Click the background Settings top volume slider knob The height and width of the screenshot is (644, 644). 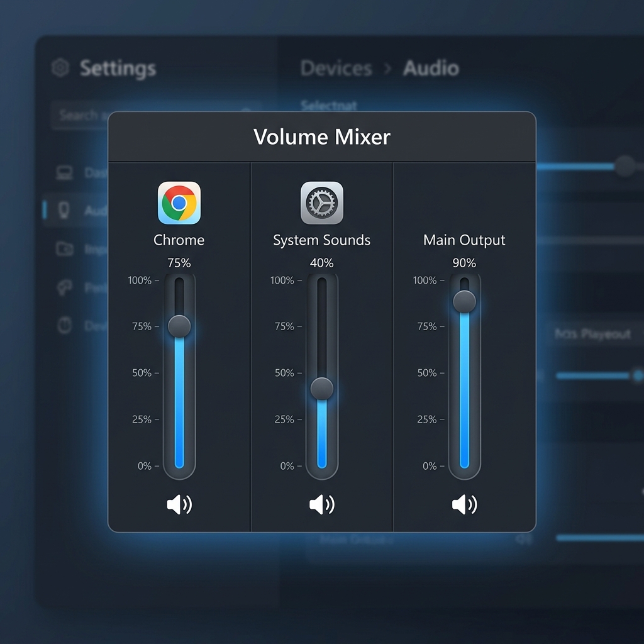pyautogui.click(x=625, y=166)
